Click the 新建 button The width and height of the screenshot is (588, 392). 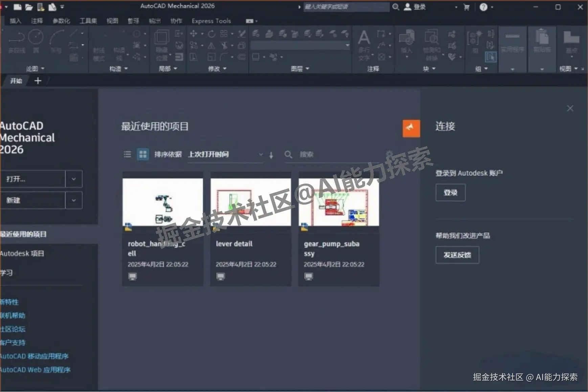coord(33,200)
